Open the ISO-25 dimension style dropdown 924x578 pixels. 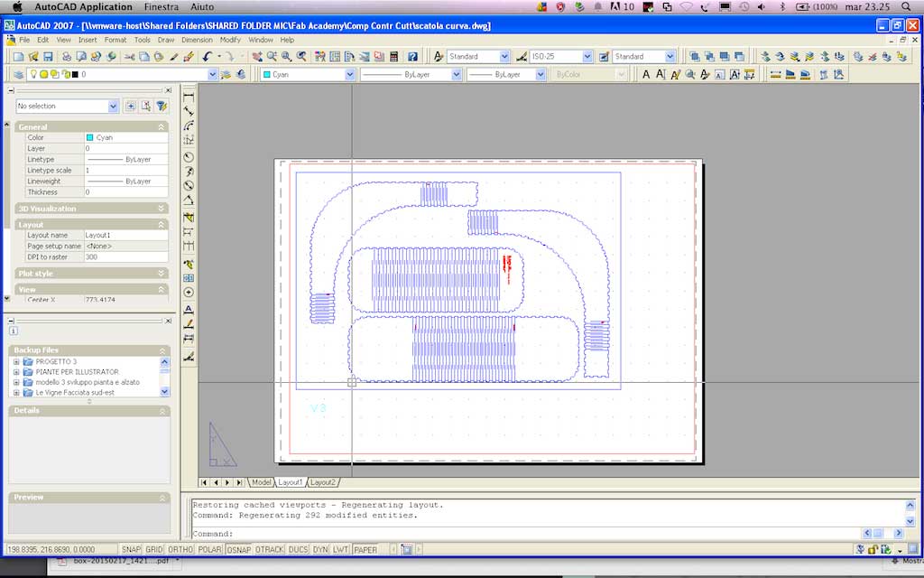pyautogui.click(x=587, y=57)
